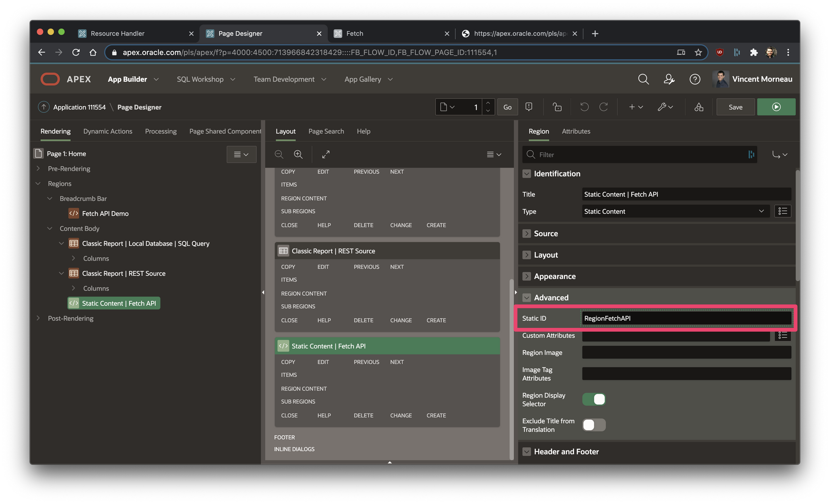Click the Static ID input field
This screenshot has height=504, width=830.
(686, 318)
